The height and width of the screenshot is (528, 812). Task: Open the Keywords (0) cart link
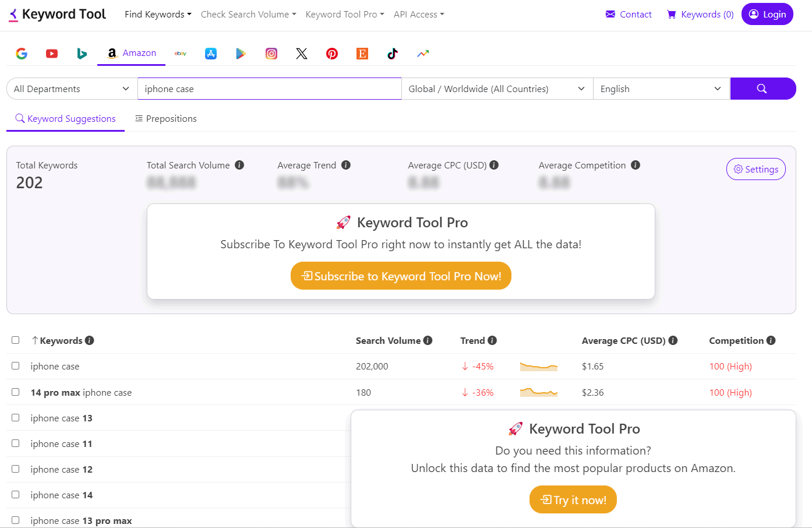coord(700,14)
